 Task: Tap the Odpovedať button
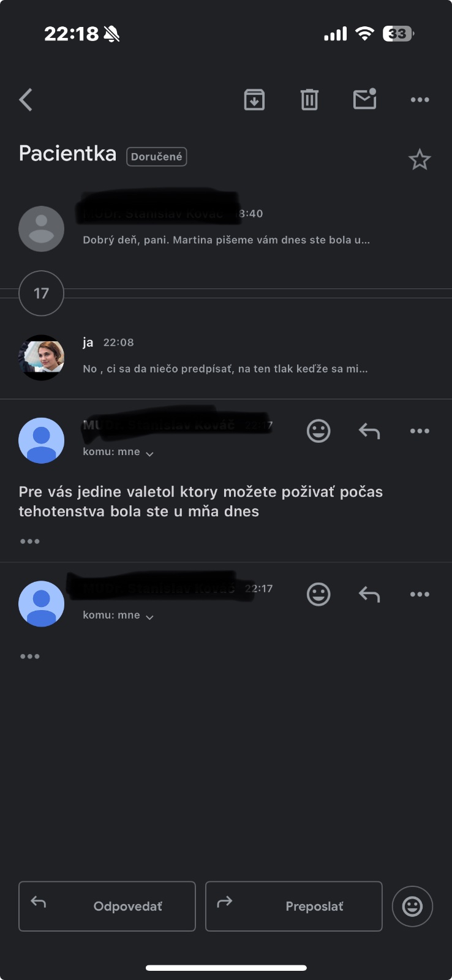[x=107, y=906]
